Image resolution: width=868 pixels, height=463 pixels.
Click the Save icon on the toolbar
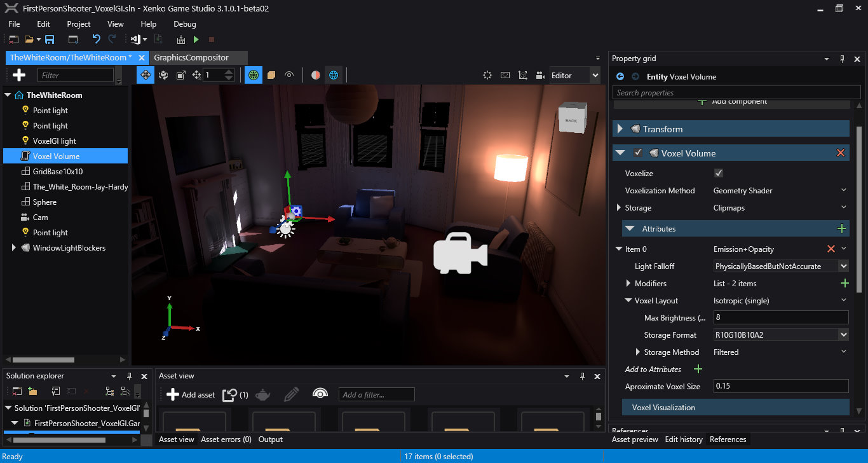click(50, 39)
